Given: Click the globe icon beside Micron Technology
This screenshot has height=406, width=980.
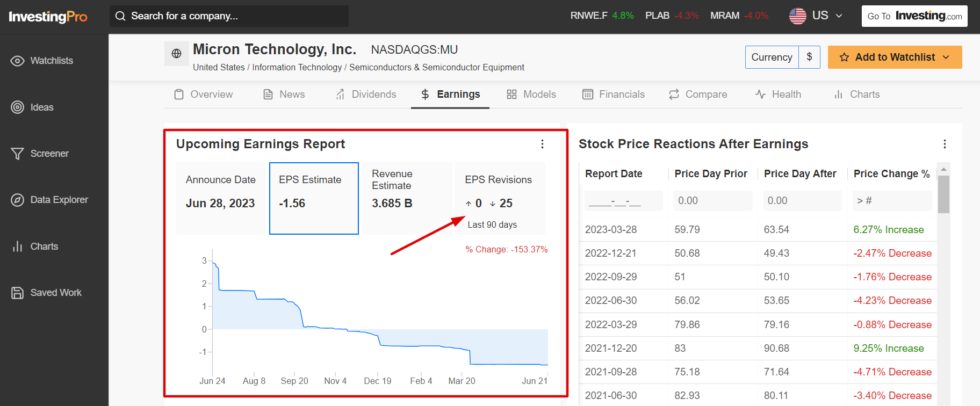Looking at the screenshot, I should coord(176,54).
